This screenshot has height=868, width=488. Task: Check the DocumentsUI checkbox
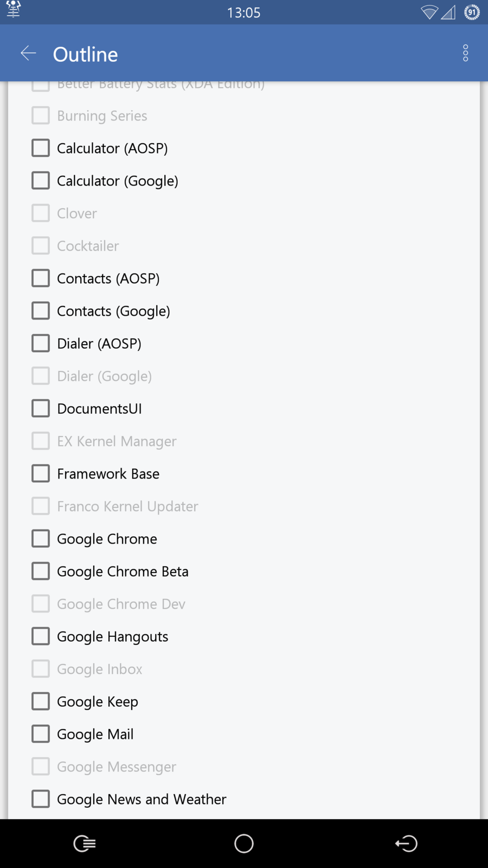(x=41, y=409)
